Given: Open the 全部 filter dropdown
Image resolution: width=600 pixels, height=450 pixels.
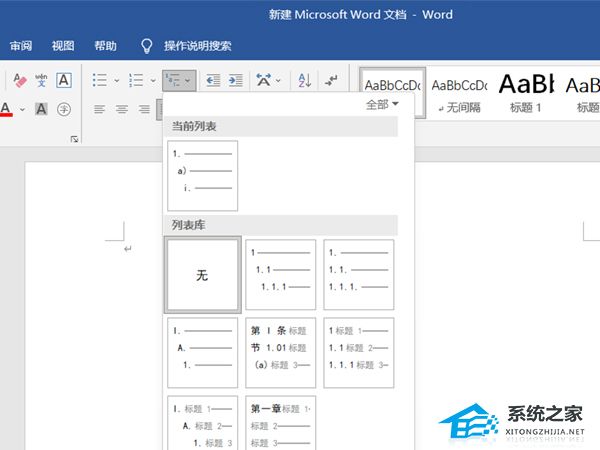Looking at the screenshot, I should (382, 104).
